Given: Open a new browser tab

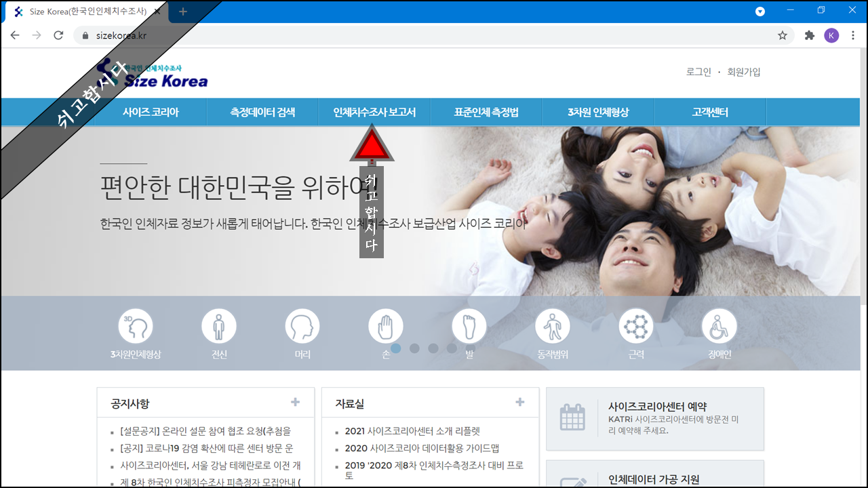Looking at the screenshot, I should 183,12.
